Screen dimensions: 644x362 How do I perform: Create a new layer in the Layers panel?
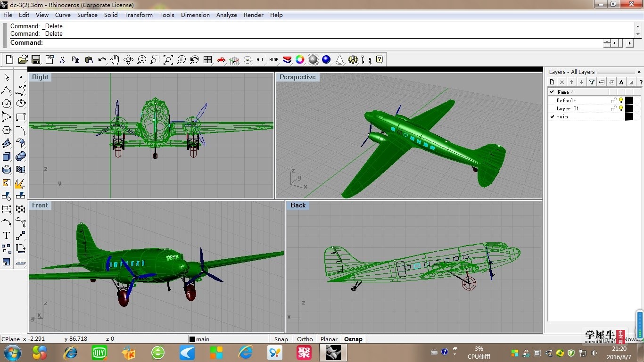click(x=553, y=82)
